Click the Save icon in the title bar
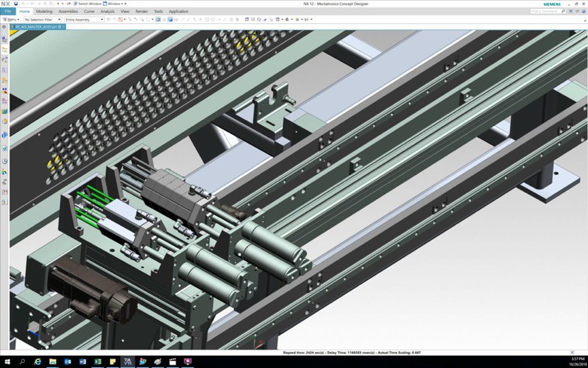The image size is (588, 368). (16, 4)
